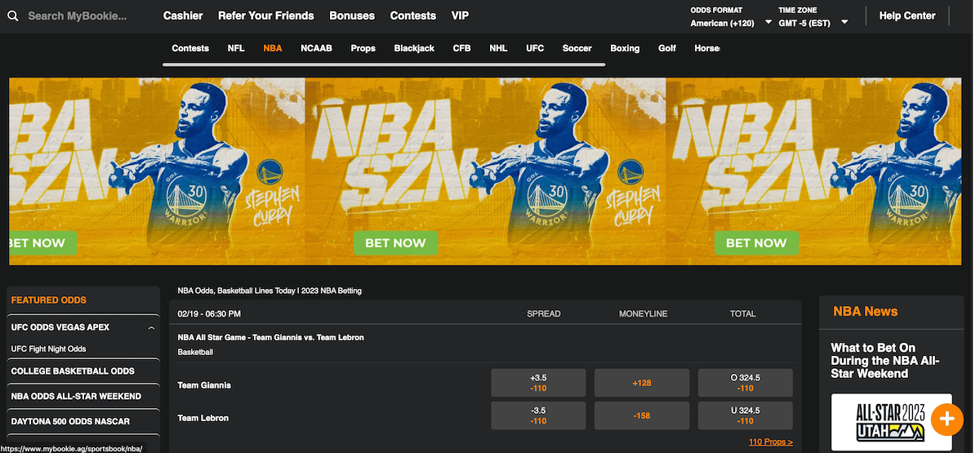This screenshot has width=980, height=453.
Task: Open the VIP section
Action: coord(460,16)
